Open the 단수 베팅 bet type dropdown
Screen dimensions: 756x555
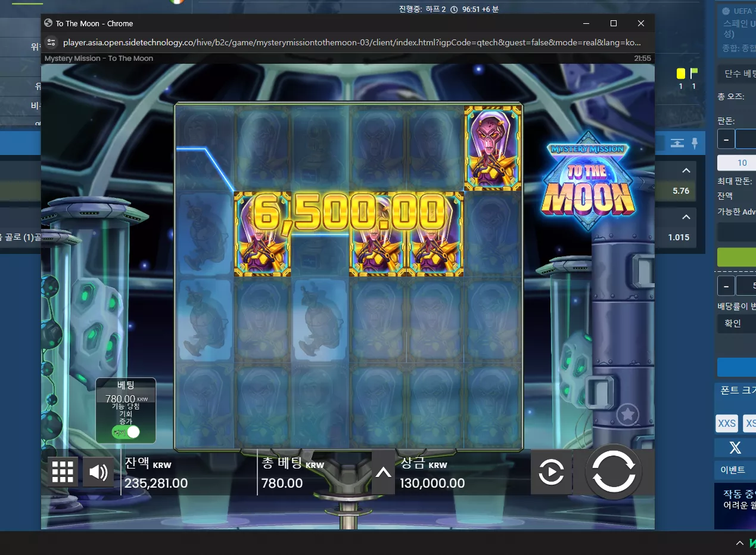coord(736,74)
